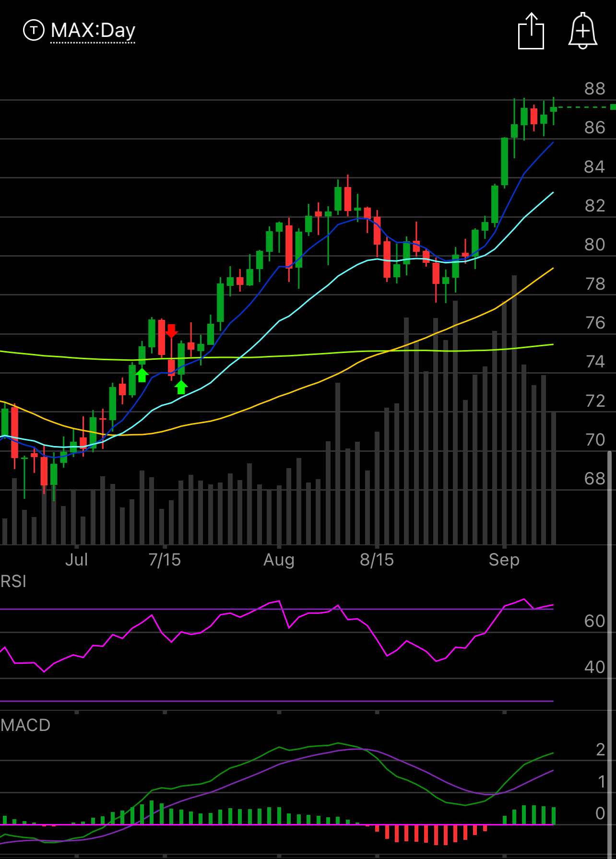This screenshot has width=616, height=859.
Task: Tap the 74 price level label
Action: (595, 362)
